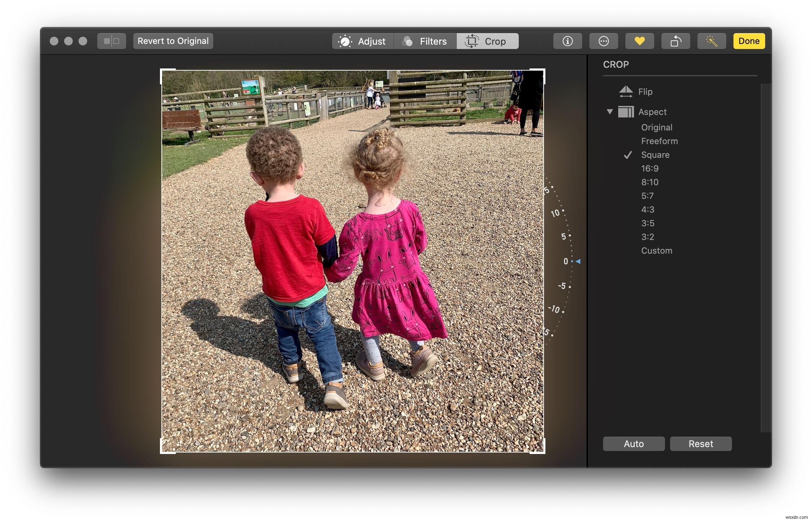Click the Done button
The image size is (812, 521).
[x=749, y=41]
